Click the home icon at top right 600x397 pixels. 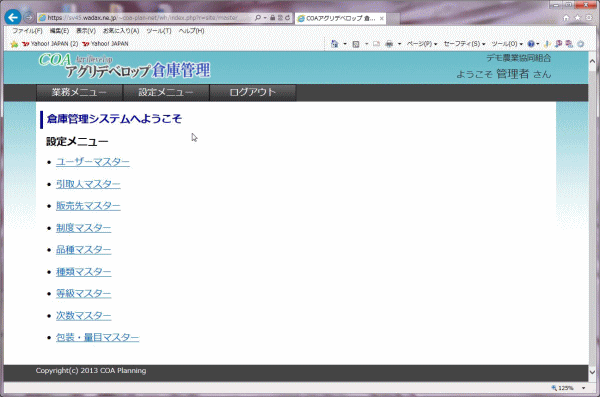point(566,18)
